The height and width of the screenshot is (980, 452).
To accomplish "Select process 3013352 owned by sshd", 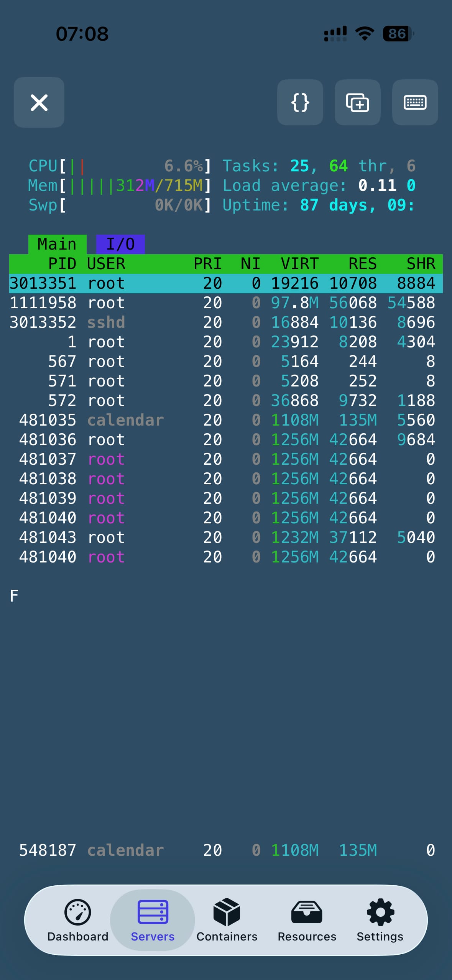I will click(x=226, y=322).
